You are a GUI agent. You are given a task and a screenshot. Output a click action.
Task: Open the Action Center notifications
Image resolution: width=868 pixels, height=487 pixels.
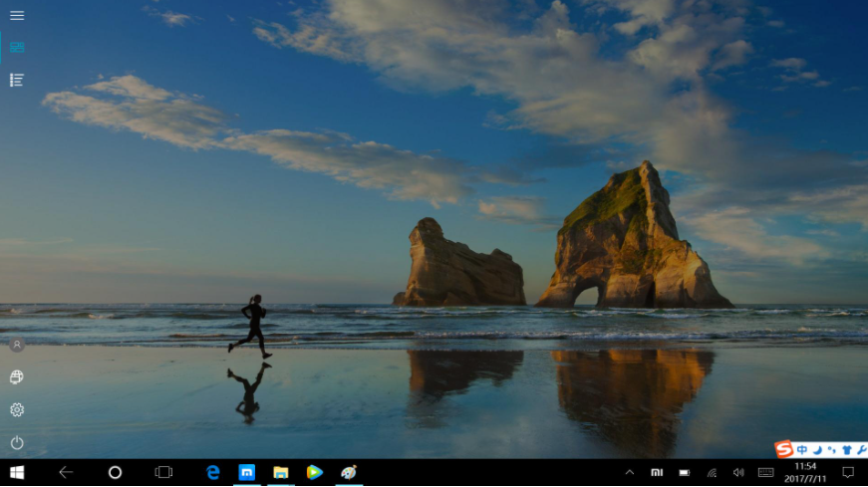point(848,472)
